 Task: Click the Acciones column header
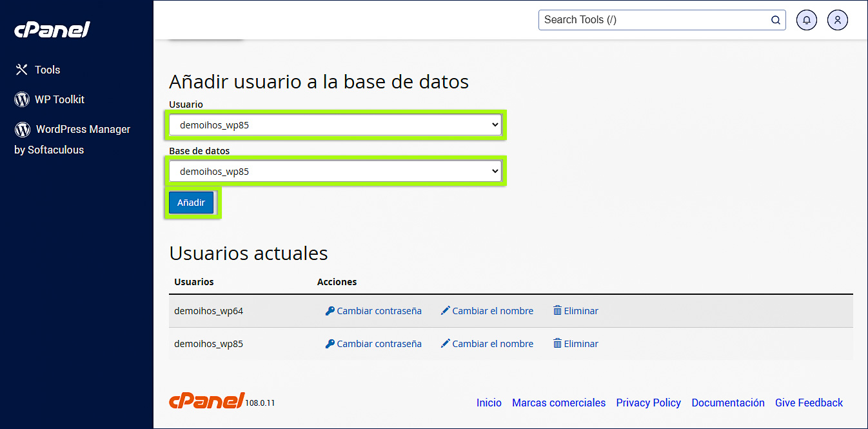(337, 282)
